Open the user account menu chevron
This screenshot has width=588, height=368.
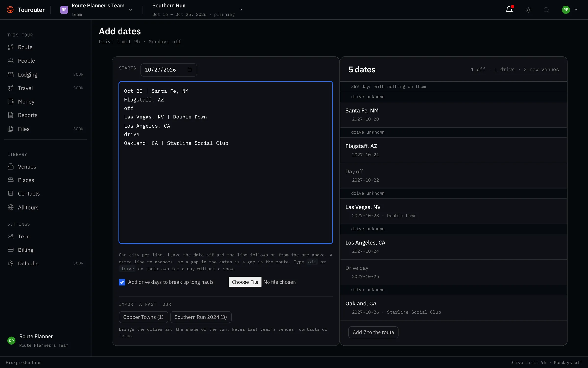576,10
